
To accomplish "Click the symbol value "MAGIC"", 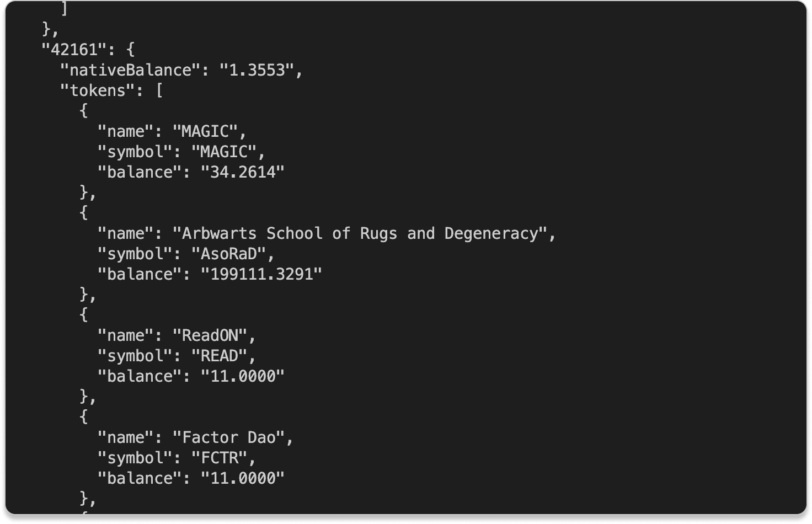I will 224,152.
